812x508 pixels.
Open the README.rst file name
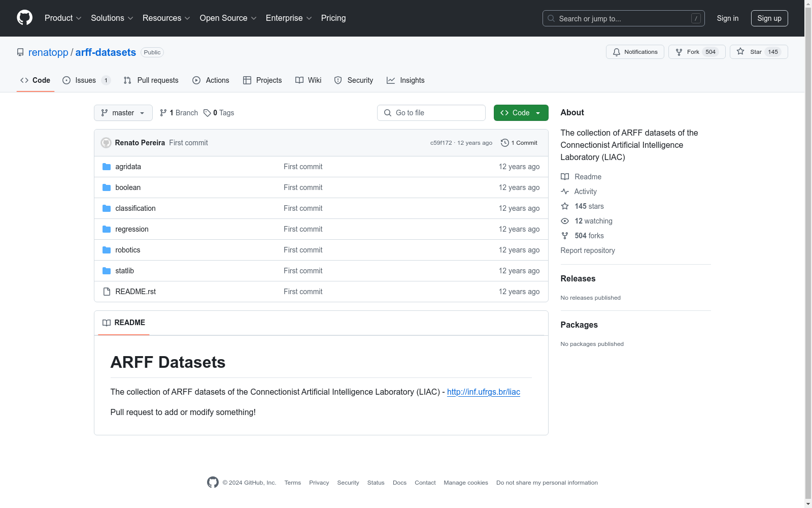[x=136, y=292]
